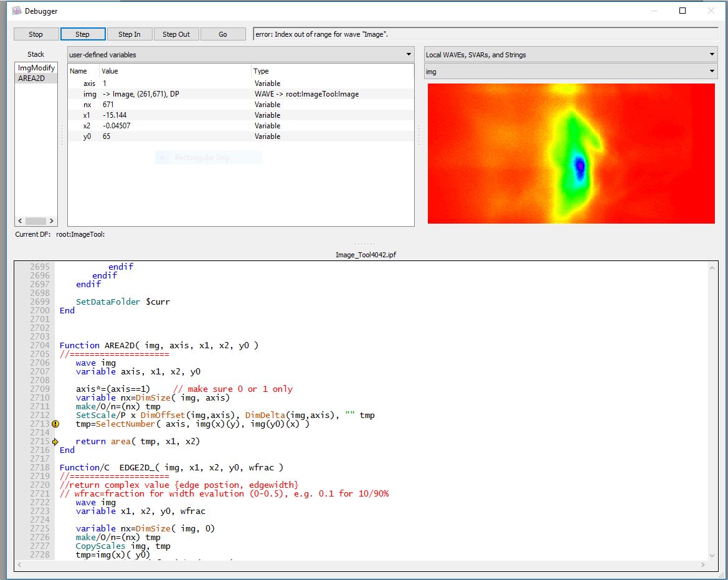The height and width of the screenshot is (580, 728).
Task: Click the variable nx=DimSize( img, axis) line
Action: (153, 398)
